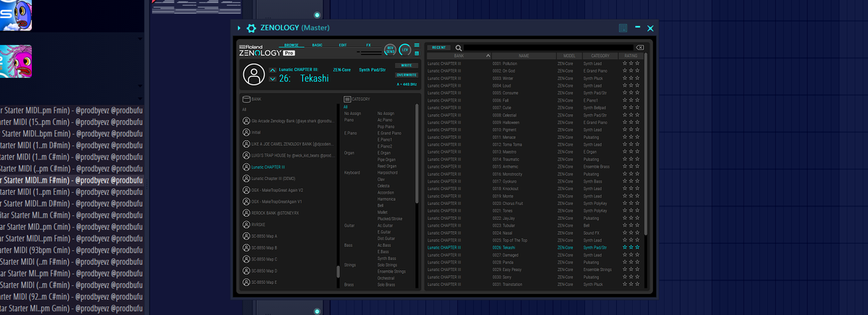Click the user profile icon beside Tekashi preset
This screenshot has height=315, width=868.
(254, 75)
